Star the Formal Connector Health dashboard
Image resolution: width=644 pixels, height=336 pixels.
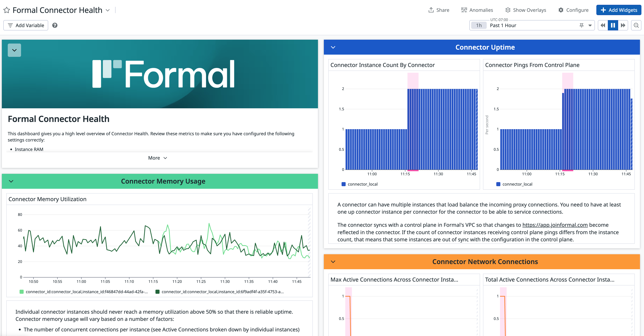coord(7,10)
